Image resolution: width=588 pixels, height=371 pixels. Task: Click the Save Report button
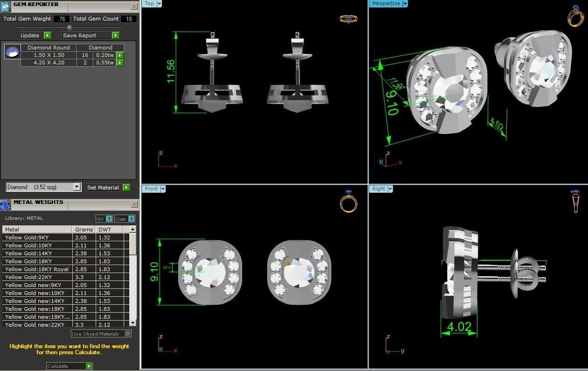pos(87,35)
